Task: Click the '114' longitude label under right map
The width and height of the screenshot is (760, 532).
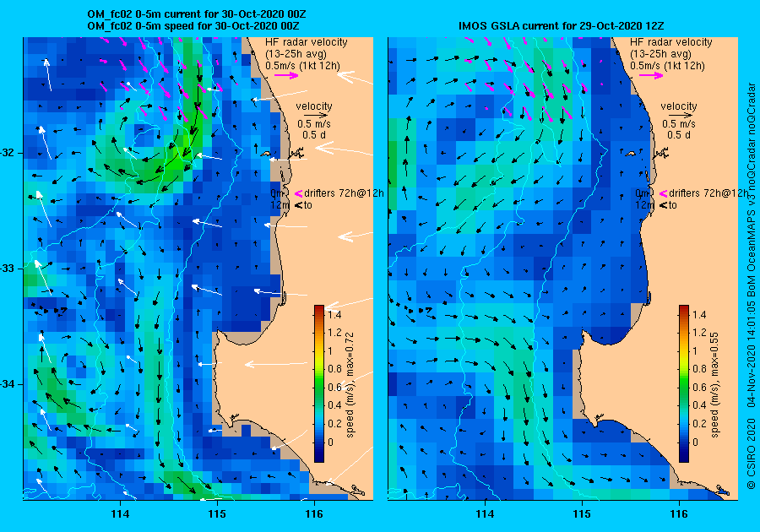Action: (486, 514)
